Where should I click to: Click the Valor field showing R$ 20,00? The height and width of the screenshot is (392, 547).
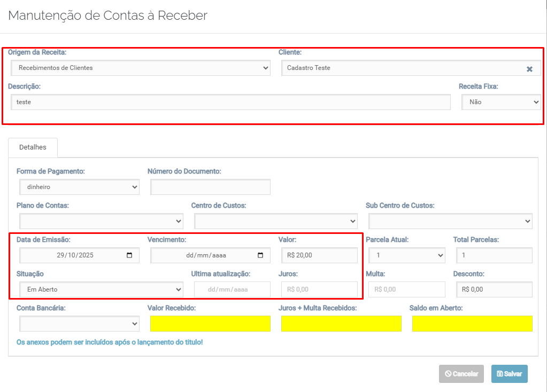[x=319, y=255]
